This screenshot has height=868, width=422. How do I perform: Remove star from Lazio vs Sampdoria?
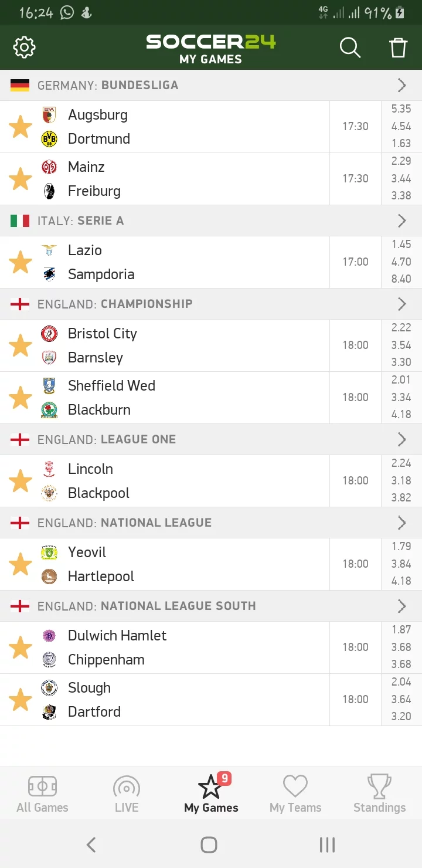click(x=21, y=262)
